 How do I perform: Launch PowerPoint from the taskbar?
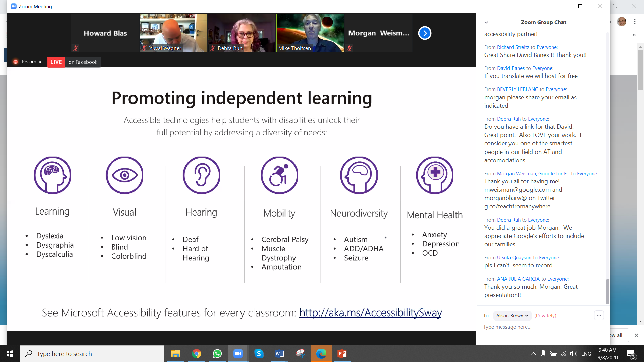(x=342, y=354)
